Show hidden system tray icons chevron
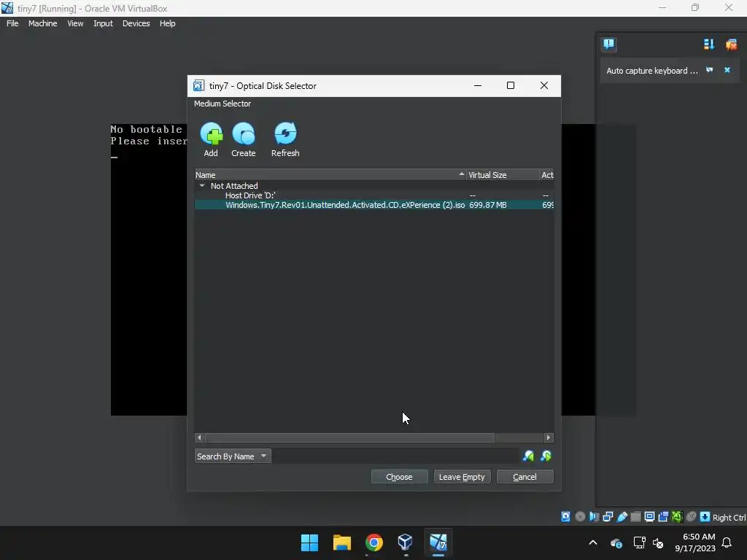Screen dimensions: 747x560 [x=593, y=542]
